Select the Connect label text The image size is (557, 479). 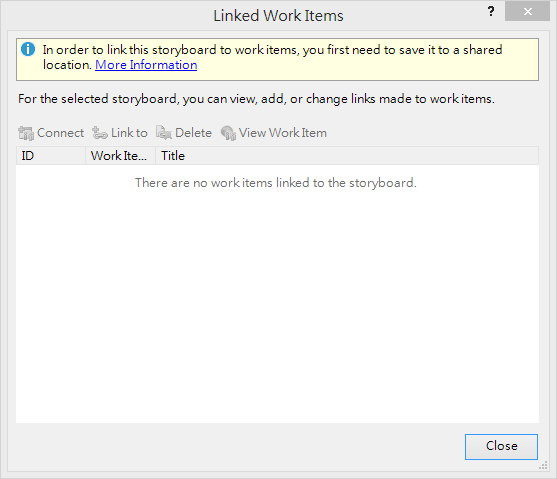[x=60, y=133]
